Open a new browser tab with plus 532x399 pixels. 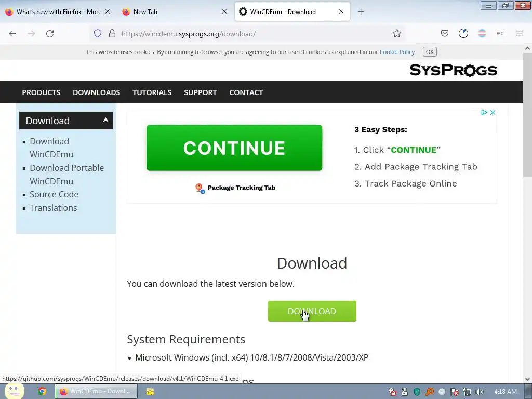click(361, 12)
